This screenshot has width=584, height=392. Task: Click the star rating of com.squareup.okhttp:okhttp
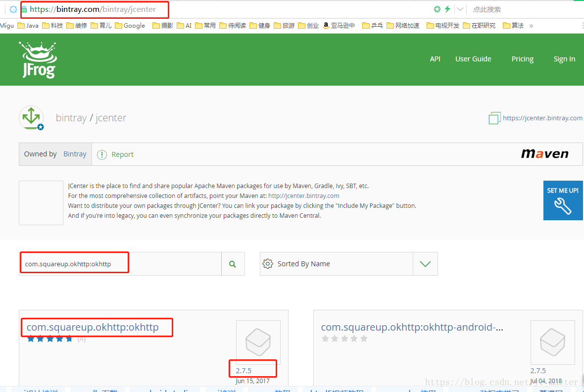point(49,339)
